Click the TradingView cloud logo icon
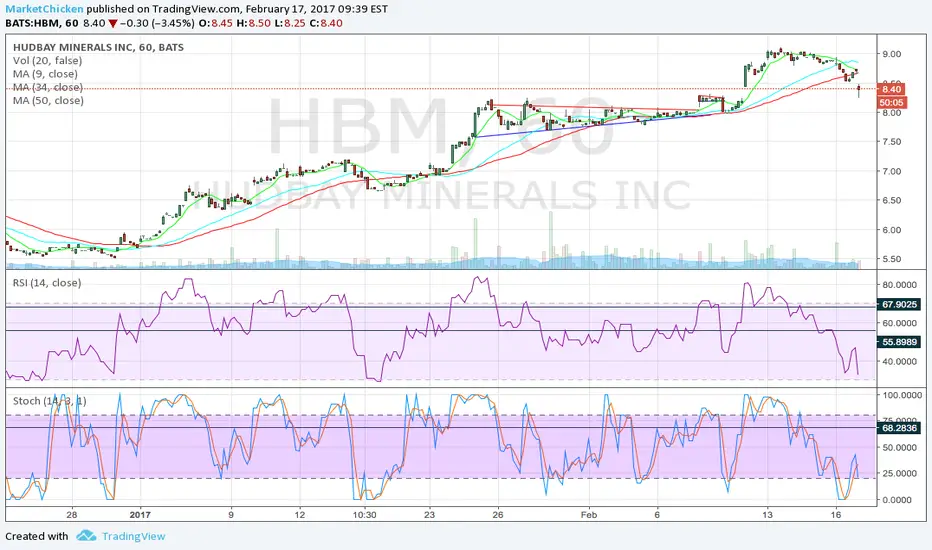932x550 pixels. pos(86,536)
